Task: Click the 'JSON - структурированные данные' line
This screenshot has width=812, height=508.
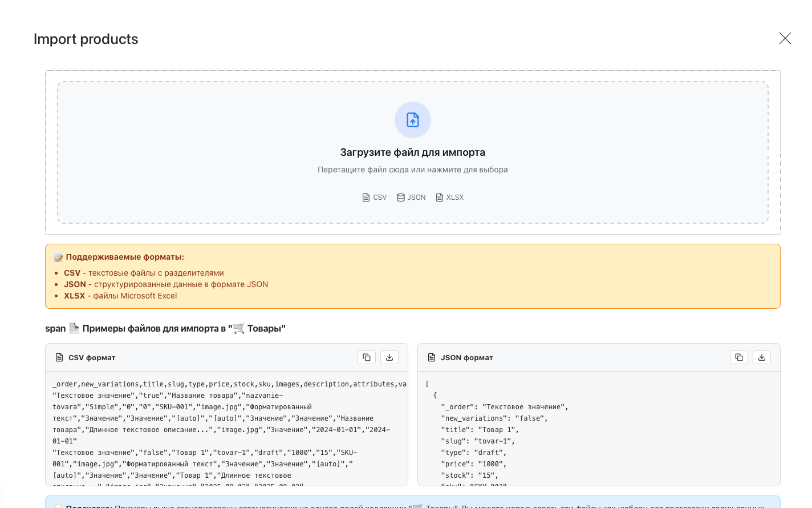Action: 166,284
